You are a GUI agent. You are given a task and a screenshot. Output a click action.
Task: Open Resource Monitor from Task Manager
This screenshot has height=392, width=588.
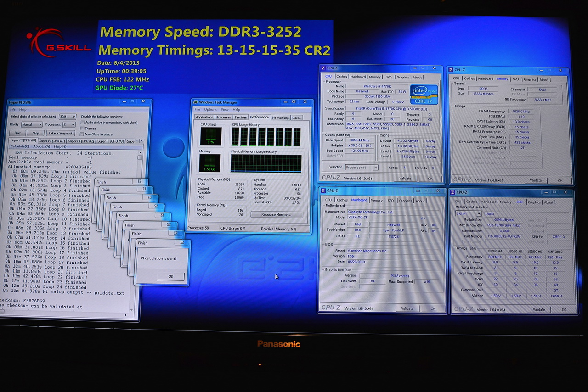coord(277,214)
